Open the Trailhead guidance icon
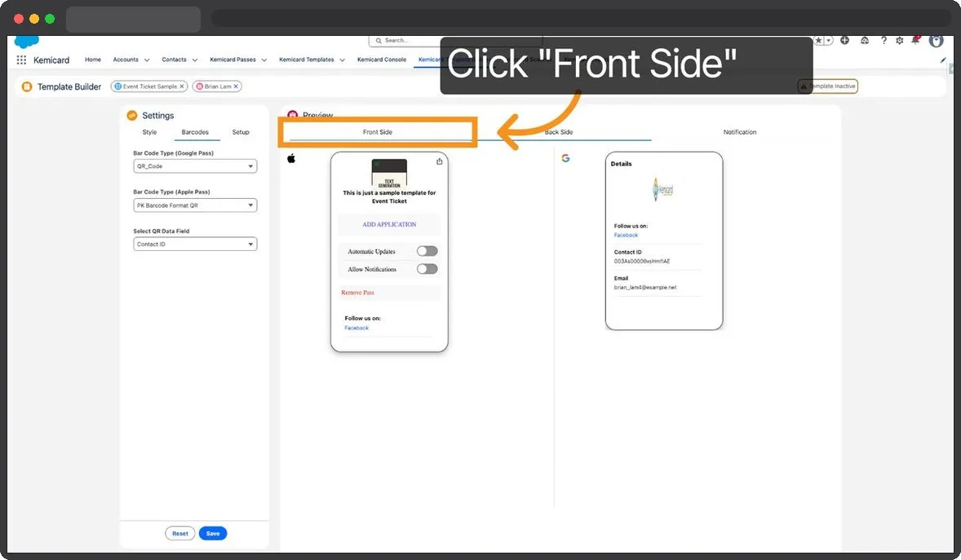Viewport: 961px width, 560px height. tap(864, 41)
